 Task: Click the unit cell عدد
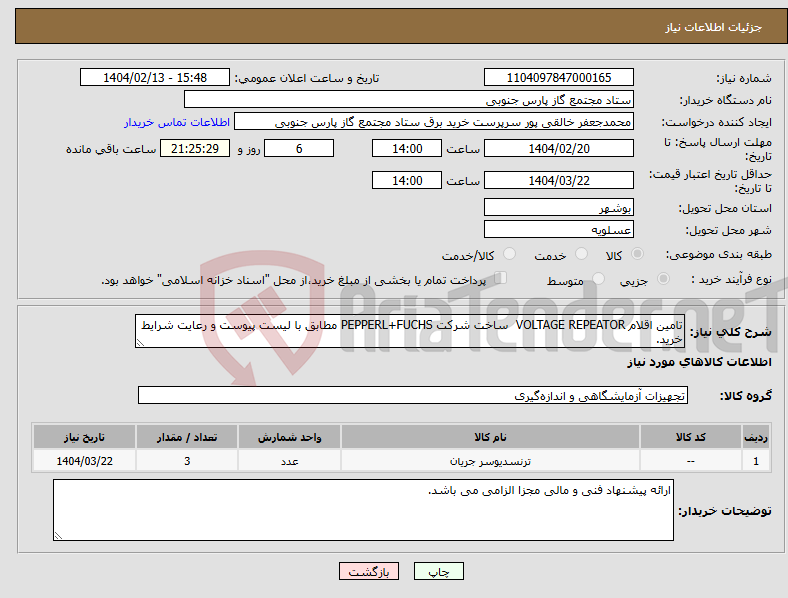(289, 461)
